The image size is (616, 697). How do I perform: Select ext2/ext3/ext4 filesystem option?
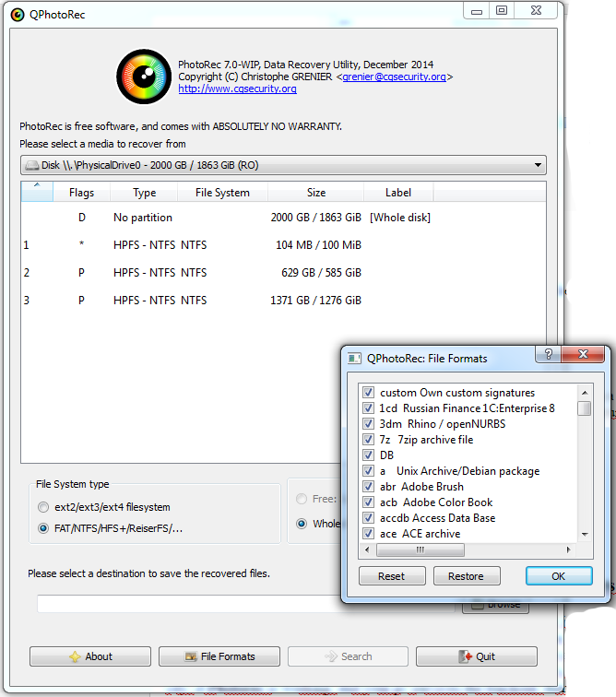coord(43,507)
